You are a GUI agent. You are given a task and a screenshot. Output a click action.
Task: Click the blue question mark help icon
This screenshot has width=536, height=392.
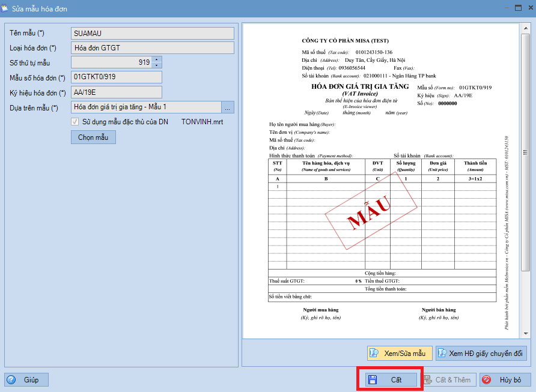tap(11, 380)
